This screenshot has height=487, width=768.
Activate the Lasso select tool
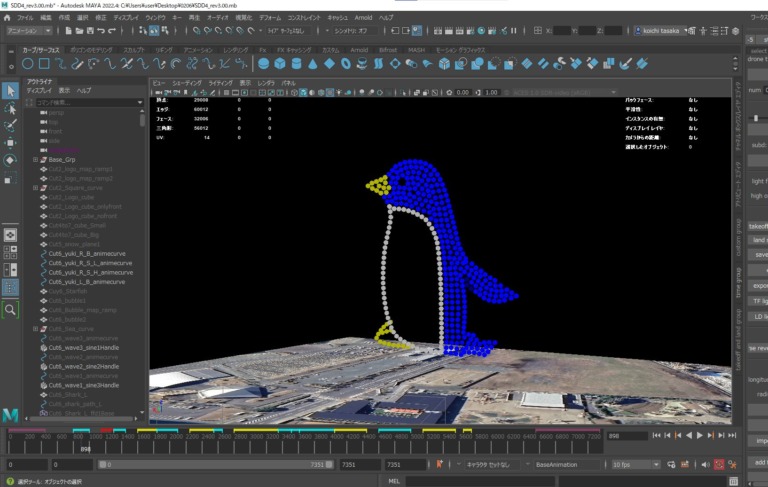[10, 108]
